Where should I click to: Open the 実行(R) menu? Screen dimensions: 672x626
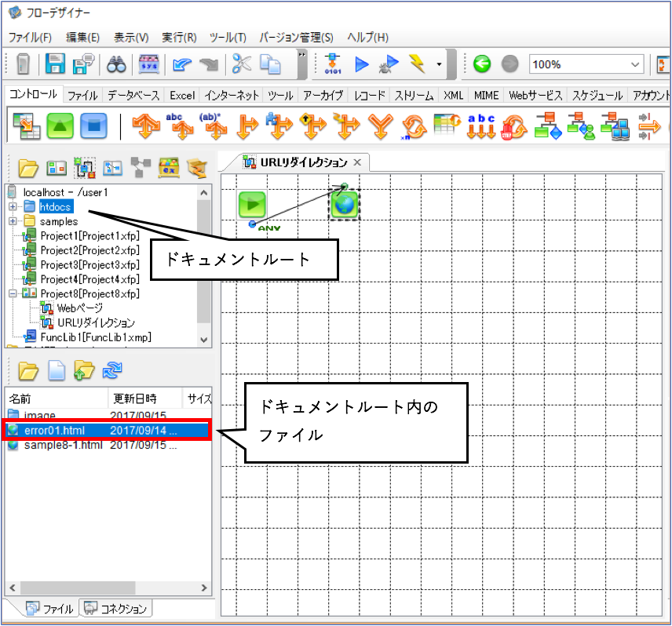pyautogui.click(x=179, y=38)
